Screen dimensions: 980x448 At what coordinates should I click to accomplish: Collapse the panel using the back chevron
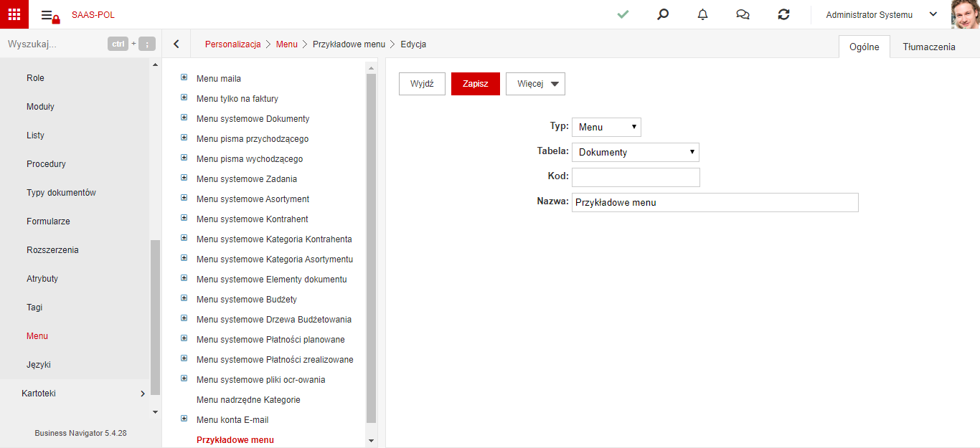pyautogui.click(x=176, y=44)
